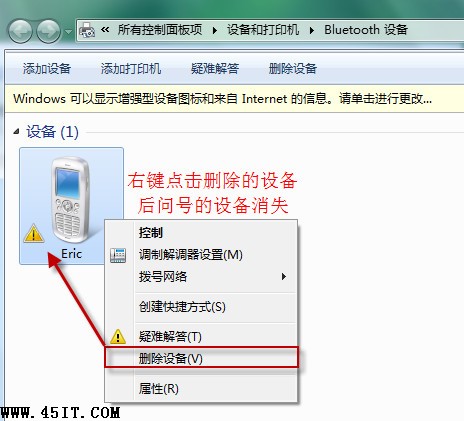Image resolution: width=464 pixels, height=421 pixels.
Task: Click the double chevron in address bar
Action: point(105,30)
